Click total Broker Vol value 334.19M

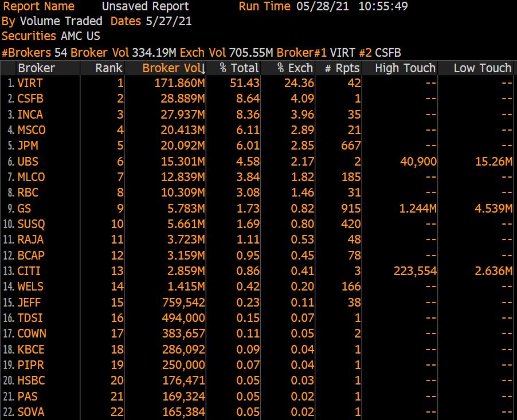(154, 52)
